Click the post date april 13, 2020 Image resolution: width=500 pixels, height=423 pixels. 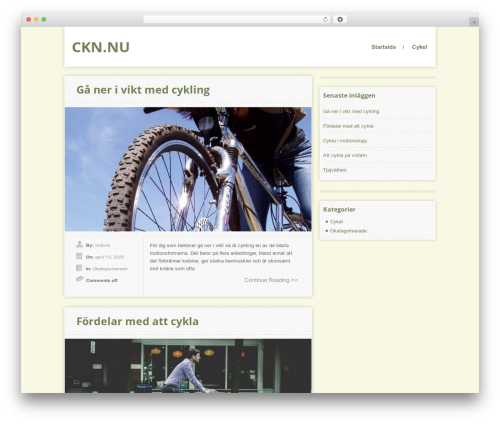click(109, 257)
